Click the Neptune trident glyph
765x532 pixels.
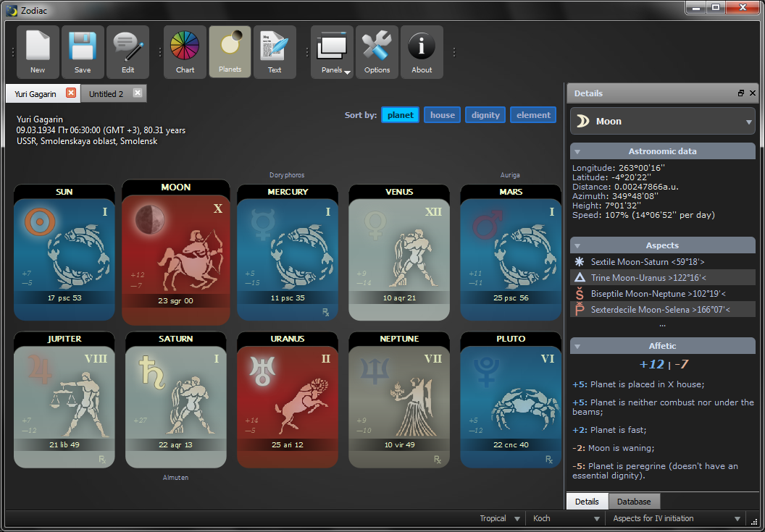tap(375, 371)
